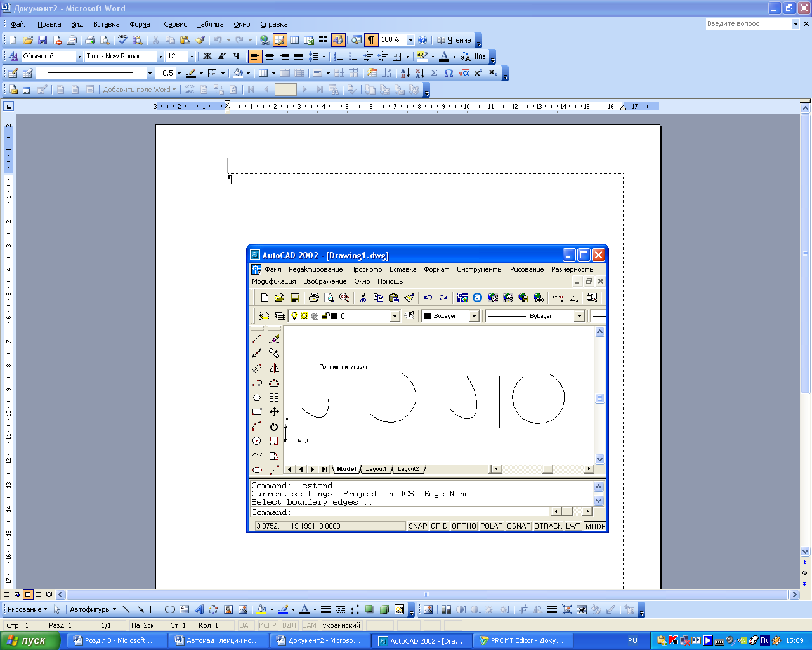Click AutoCAD Save icon in pasted image

(x=295, y=297)
